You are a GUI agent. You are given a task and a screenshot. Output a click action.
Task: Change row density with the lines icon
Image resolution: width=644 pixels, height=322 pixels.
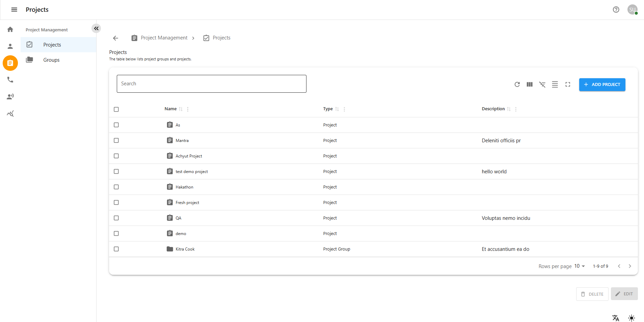tap(555, 84)
